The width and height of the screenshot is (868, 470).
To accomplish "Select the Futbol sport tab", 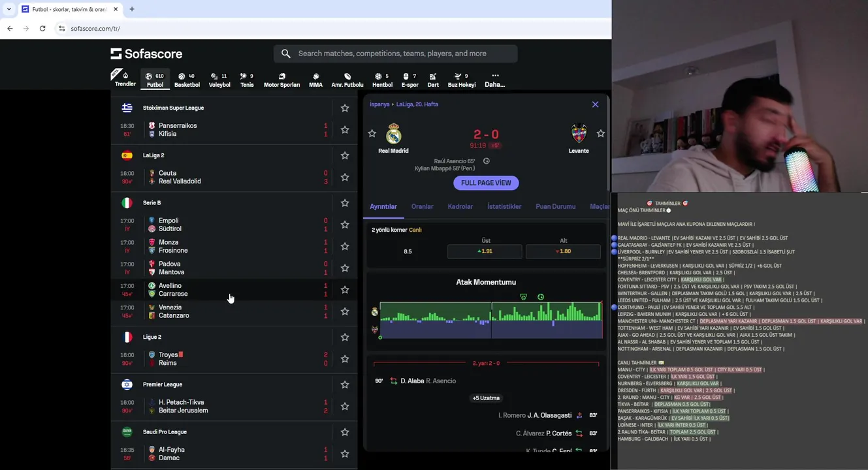I will pyautogui.click(x=155, y=80).
